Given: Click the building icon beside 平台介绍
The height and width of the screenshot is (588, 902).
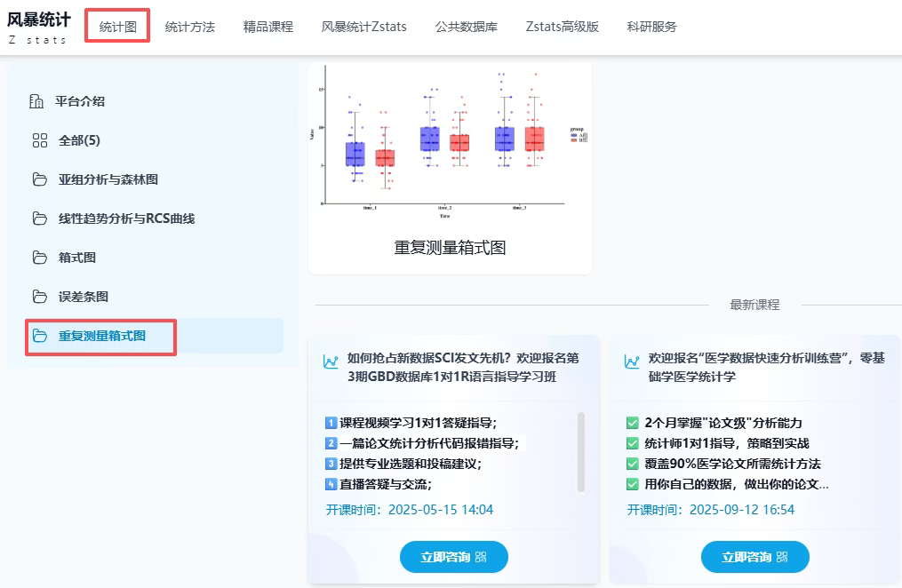Looking at the screenshot, I should (37, 101).
